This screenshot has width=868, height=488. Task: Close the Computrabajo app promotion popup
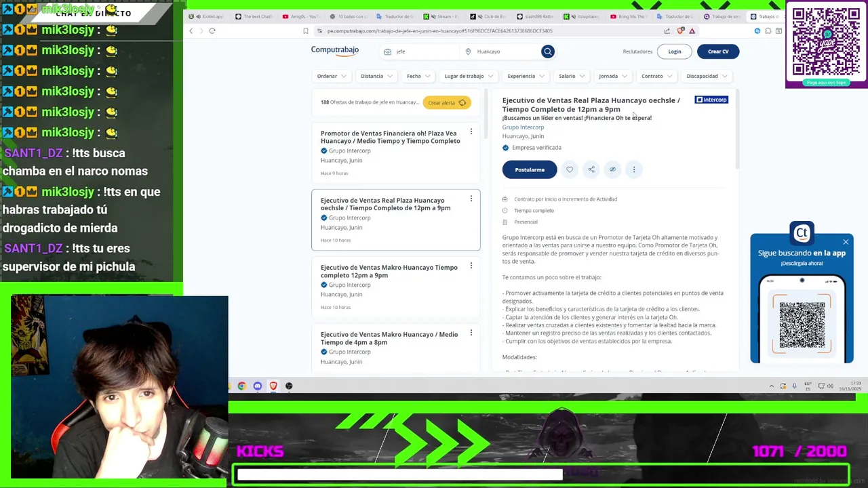point(846,242)
